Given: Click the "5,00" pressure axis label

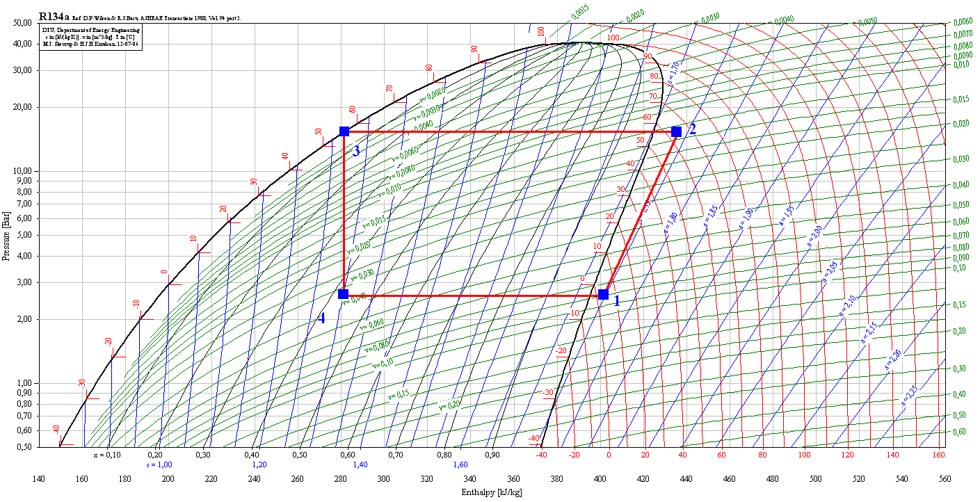Looking at the screenshot, I should point(24,235).
